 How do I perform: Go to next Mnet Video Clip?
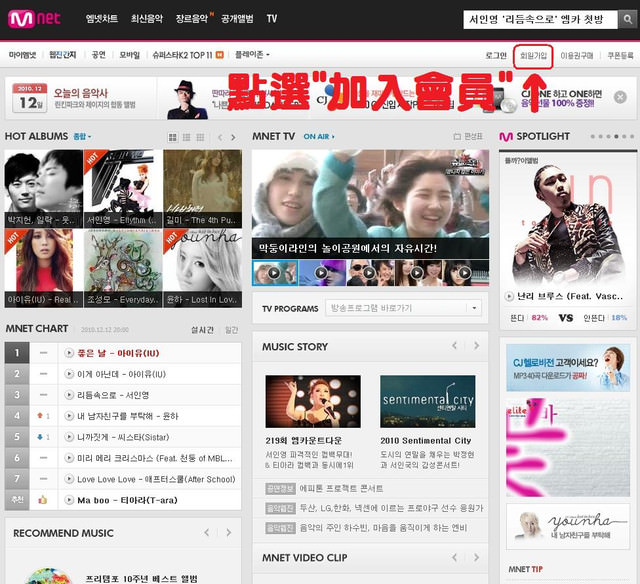(476, 557)
